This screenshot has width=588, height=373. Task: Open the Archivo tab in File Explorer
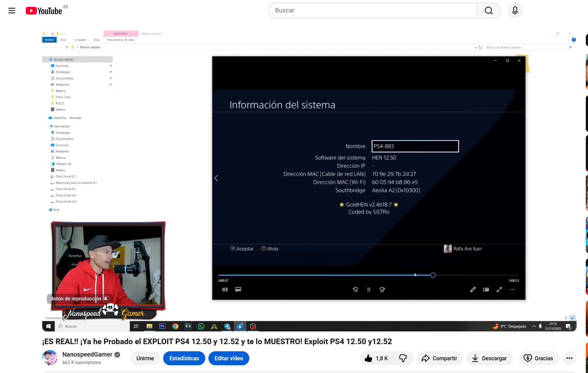[49, 40]
